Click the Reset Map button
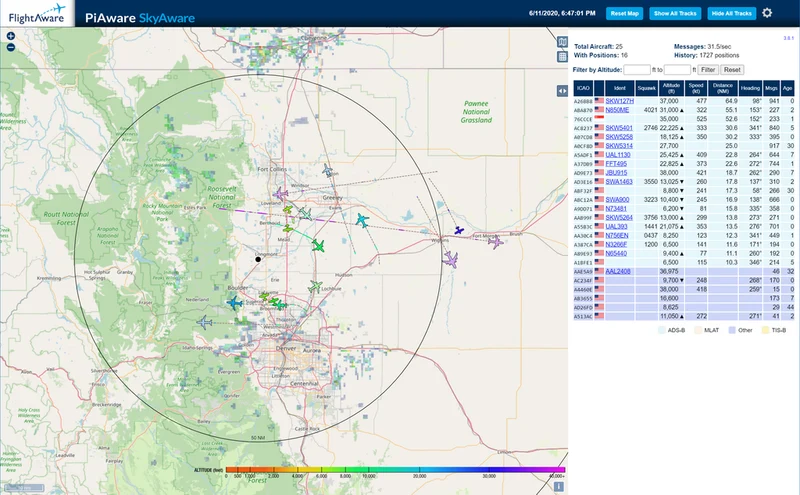 pos(624,13)
